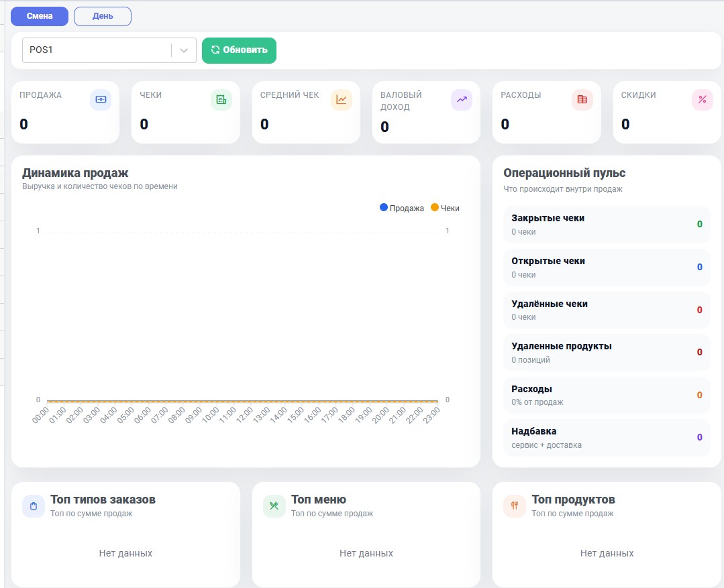Select the Надбавка сервис + доставка row
The image size is (724, 588).
(x=607, y=438)
